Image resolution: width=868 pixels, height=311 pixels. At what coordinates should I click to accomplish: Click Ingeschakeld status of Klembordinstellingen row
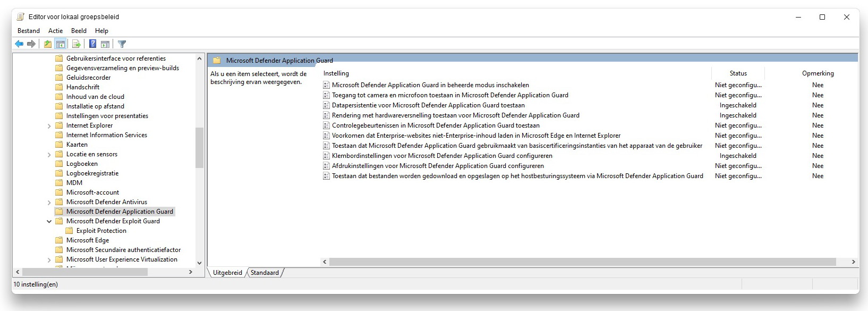point(738,156)
